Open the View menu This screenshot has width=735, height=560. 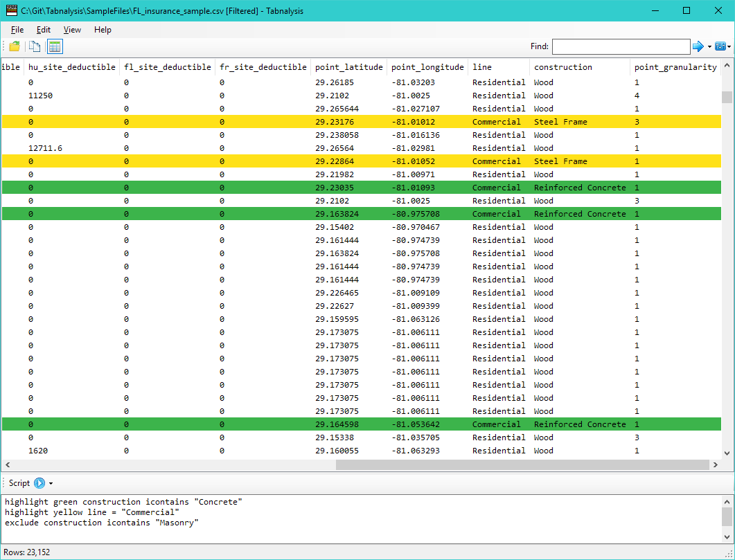point(72,30)
